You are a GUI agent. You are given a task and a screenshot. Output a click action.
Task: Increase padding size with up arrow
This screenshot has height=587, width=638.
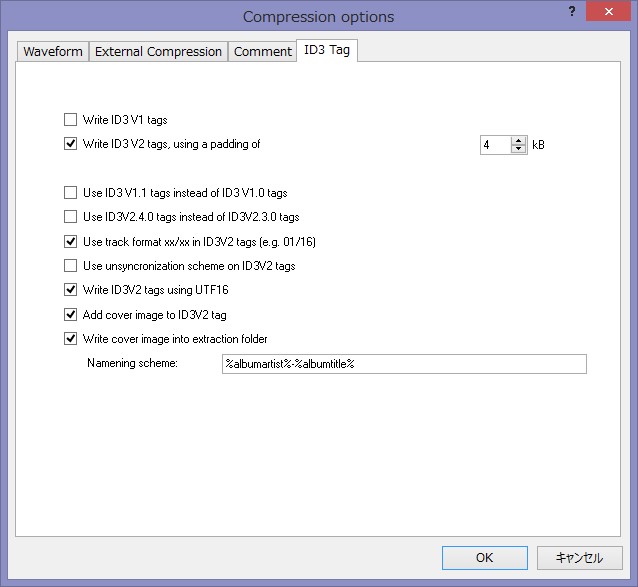click(518, 141)
